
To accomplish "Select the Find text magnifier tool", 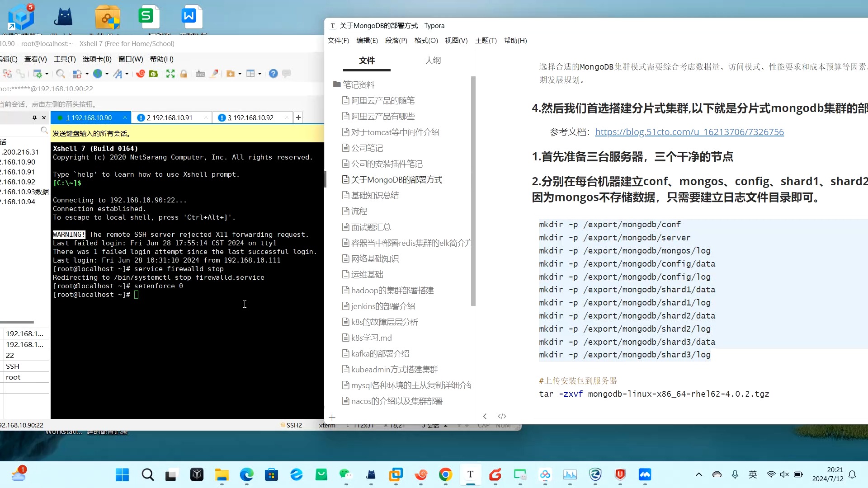I will pos(61,73).
